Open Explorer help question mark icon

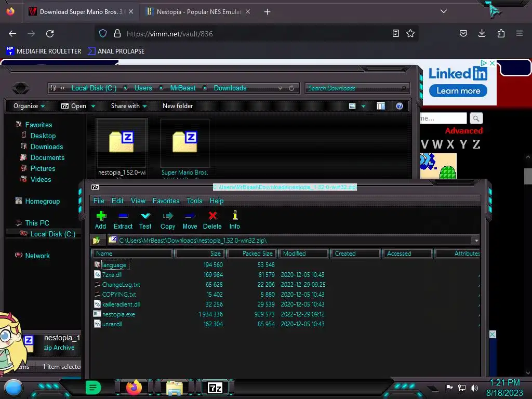click(x=400, y=106)
